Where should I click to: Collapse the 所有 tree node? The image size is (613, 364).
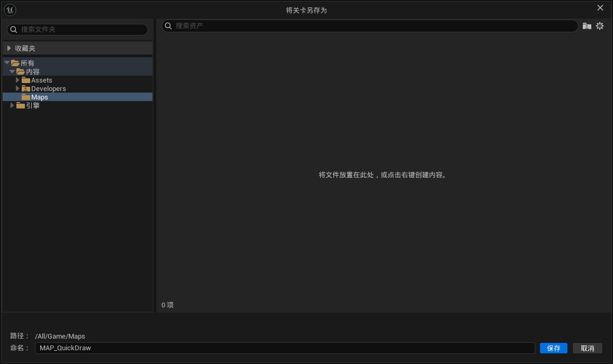pyautogui.click(x=7, y=62)
